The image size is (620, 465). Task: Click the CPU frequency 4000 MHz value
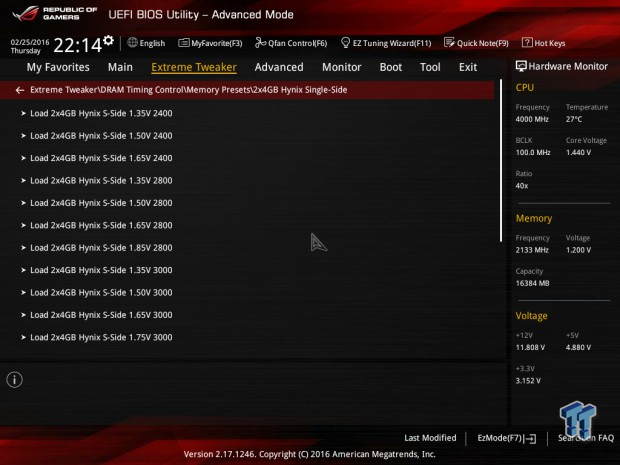point(532,119)
